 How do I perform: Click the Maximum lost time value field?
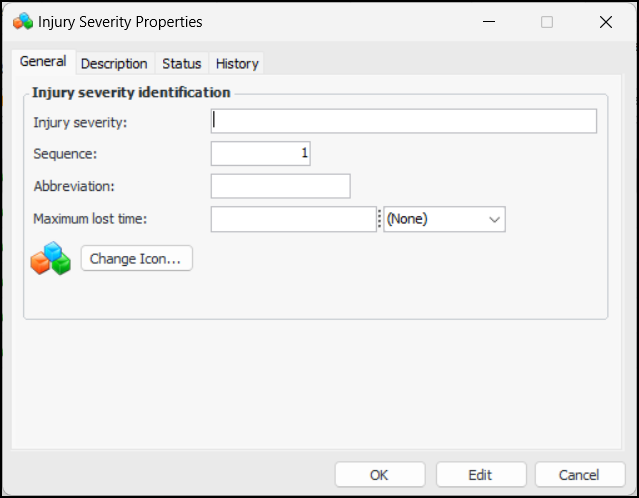point(292,219)
